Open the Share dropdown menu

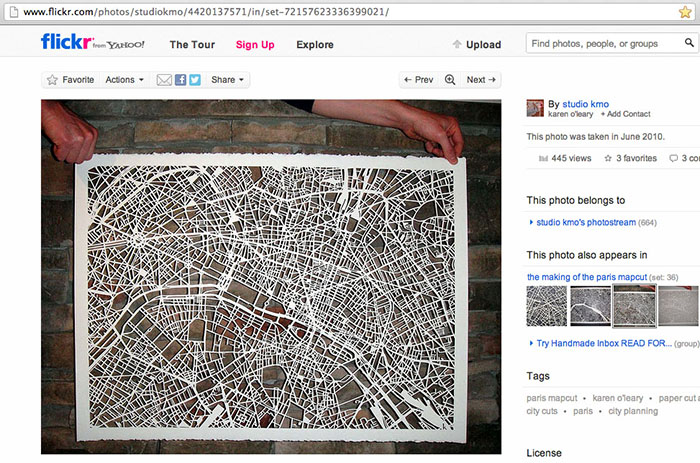[x=228, y=80]
